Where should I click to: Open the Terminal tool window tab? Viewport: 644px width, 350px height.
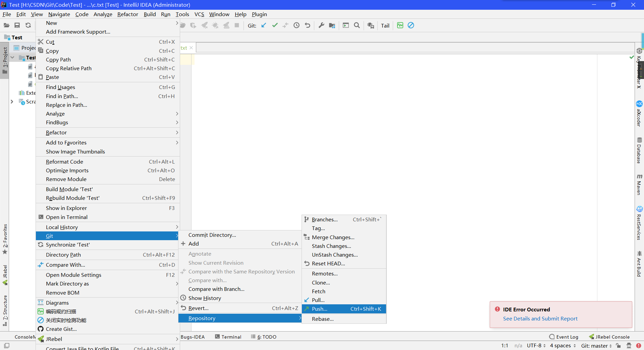pyautogui.click(x=228, y=337)
